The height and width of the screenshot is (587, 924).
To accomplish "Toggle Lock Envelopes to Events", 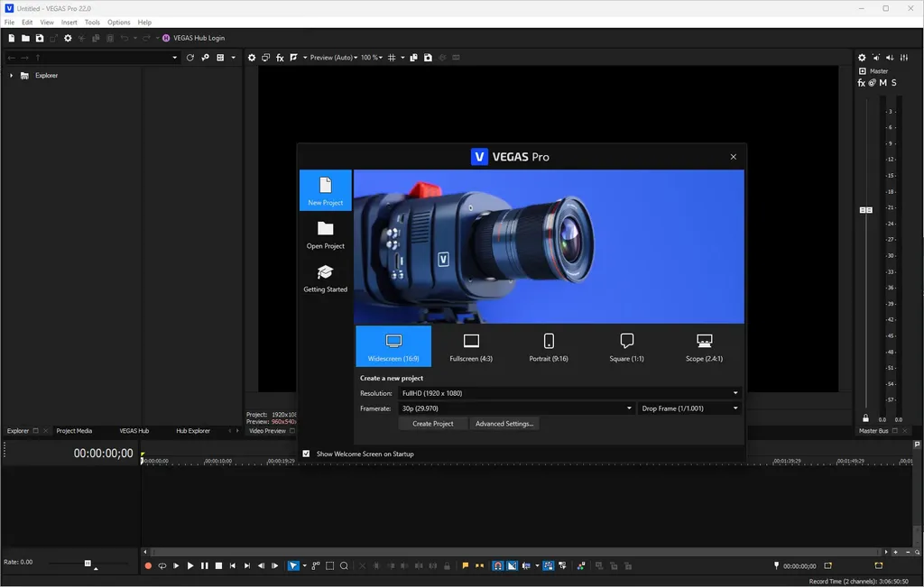I will (548, 565).
